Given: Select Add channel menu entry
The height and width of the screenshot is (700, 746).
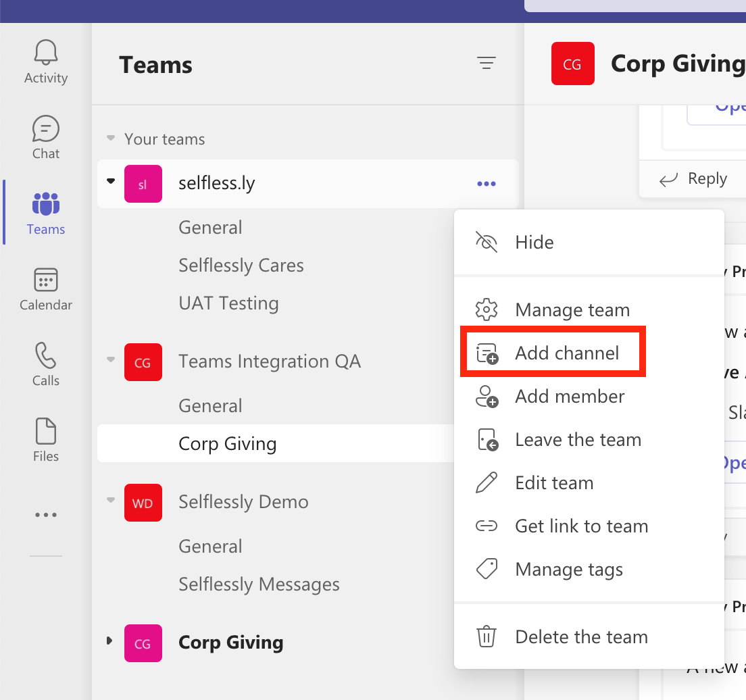Looking at the screenshot, I should click(589, 353).
